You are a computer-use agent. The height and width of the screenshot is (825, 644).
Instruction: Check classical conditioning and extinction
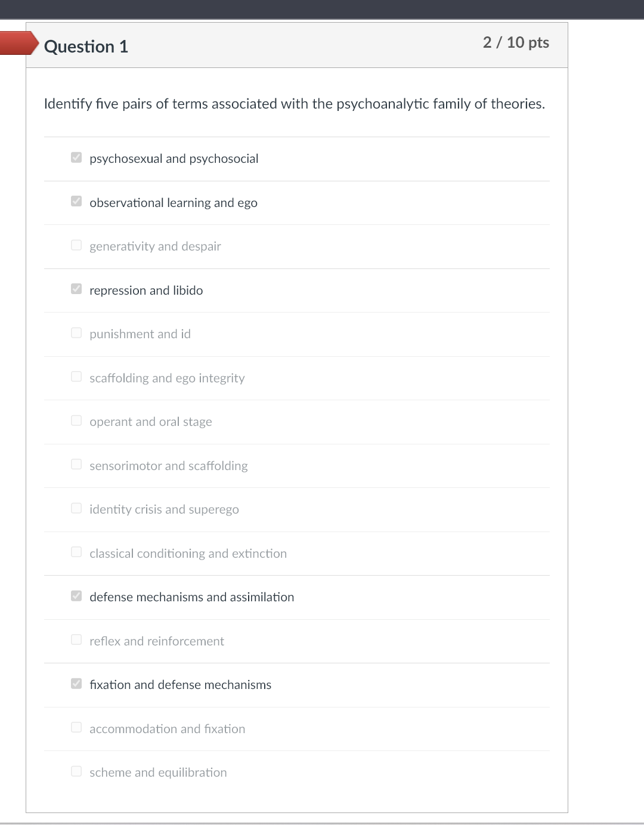coord(76,552)
